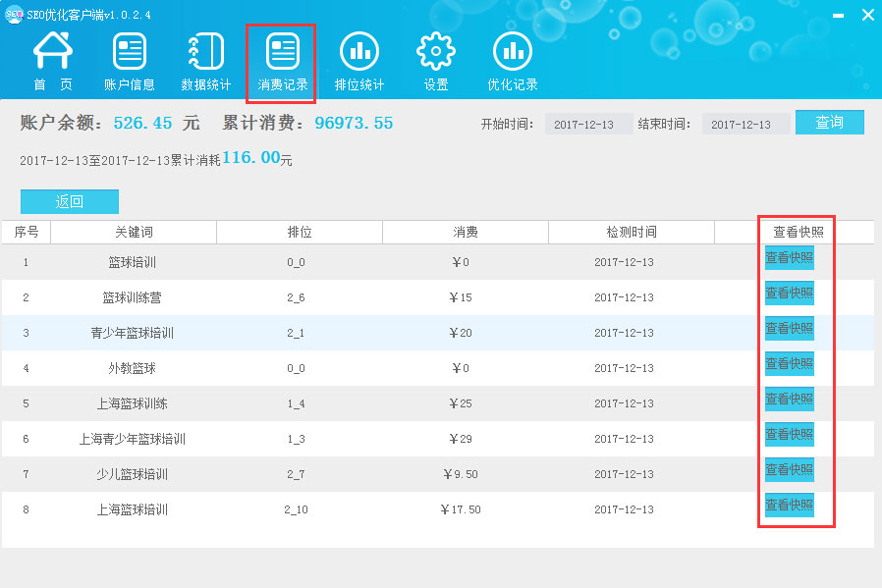Minimize the SEO client window
Screen dimensions: 882x588
coord(835,16)
